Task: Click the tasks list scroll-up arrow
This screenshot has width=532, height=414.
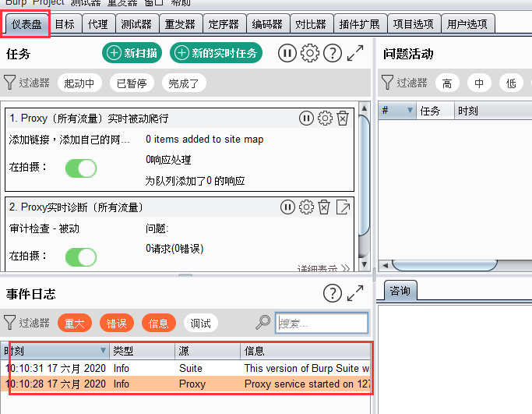Action: [365, 108]
